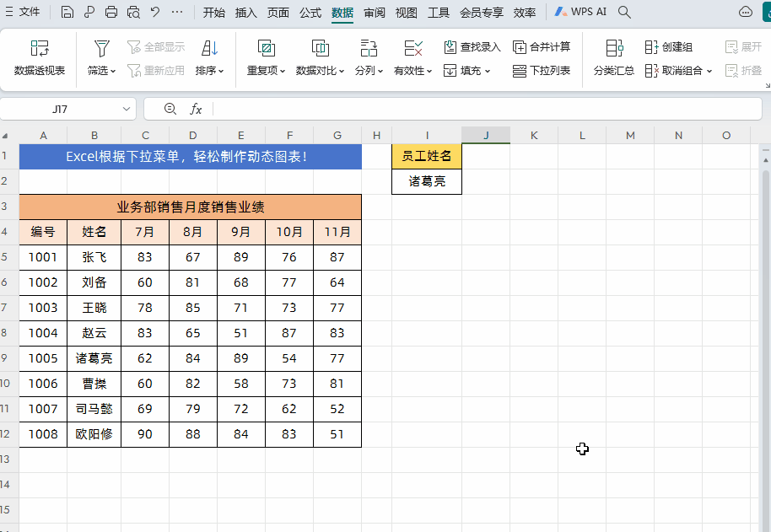Click the 筛选 filter funnel icon
The image size is (771, 532).
101,48
